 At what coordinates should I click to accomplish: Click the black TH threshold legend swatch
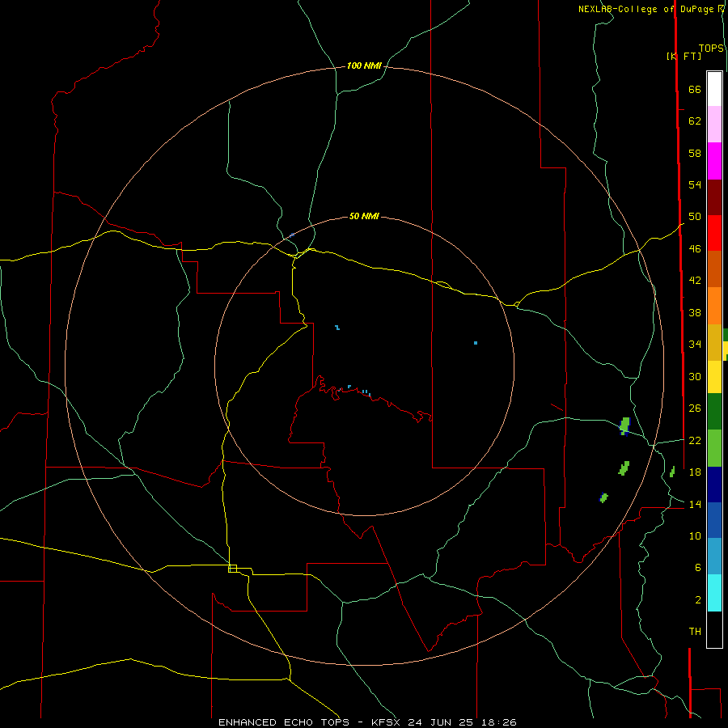(714, 629)
